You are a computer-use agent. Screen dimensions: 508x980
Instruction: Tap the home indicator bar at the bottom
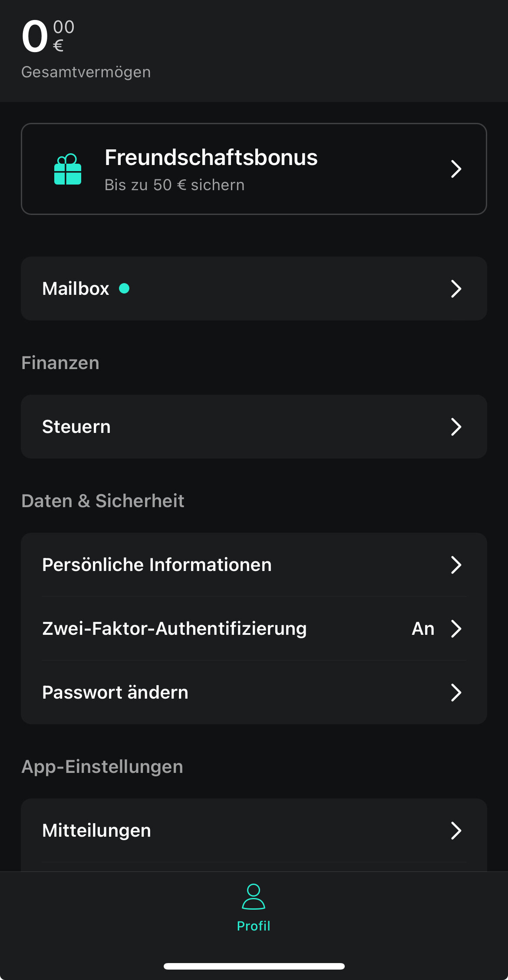(254, 966)
